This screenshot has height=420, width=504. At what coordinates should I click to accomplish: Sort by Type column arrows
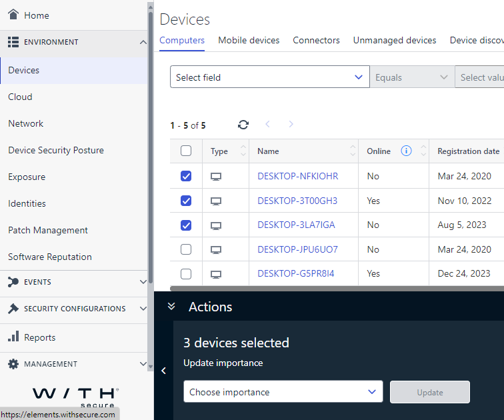coord(243,151)
